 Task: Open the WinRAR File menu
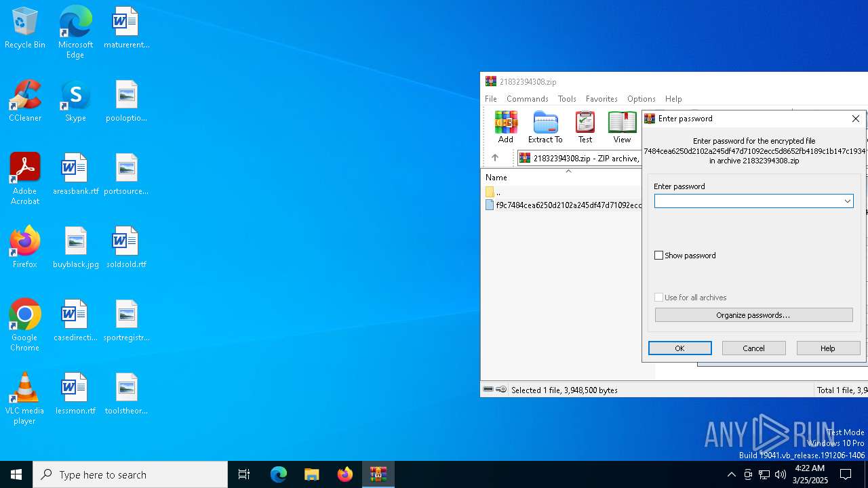(x=491, y=99)
